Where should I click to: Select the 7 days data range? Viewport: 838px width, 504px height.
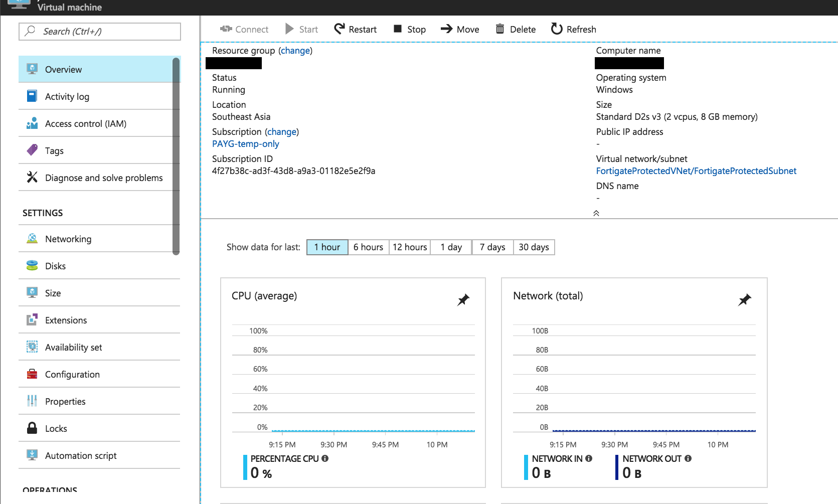[492, 247]
